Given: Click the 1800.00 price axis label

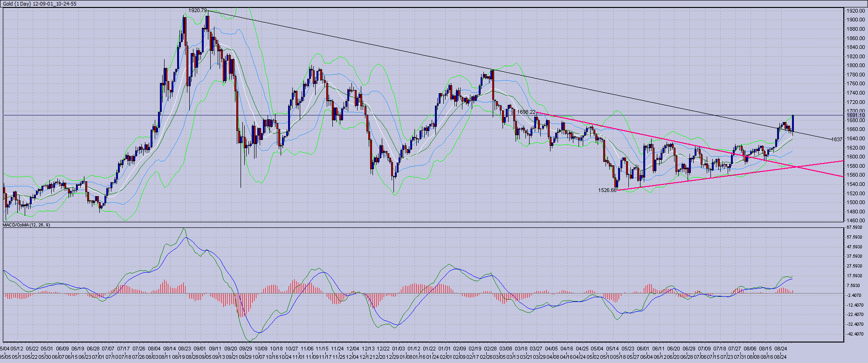Looking at the screenshot, I should [856, 65].
